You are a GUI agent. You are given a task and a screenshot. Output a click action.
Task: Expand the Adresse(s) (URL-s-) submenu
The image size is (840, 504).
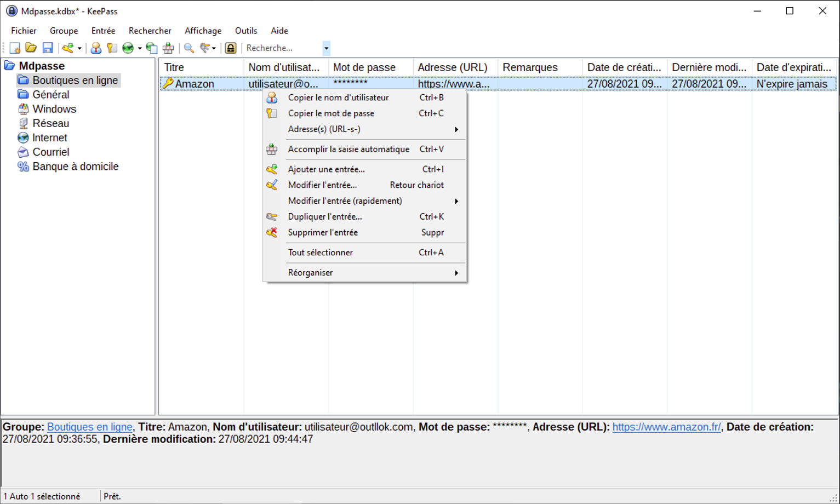(364, 129)
